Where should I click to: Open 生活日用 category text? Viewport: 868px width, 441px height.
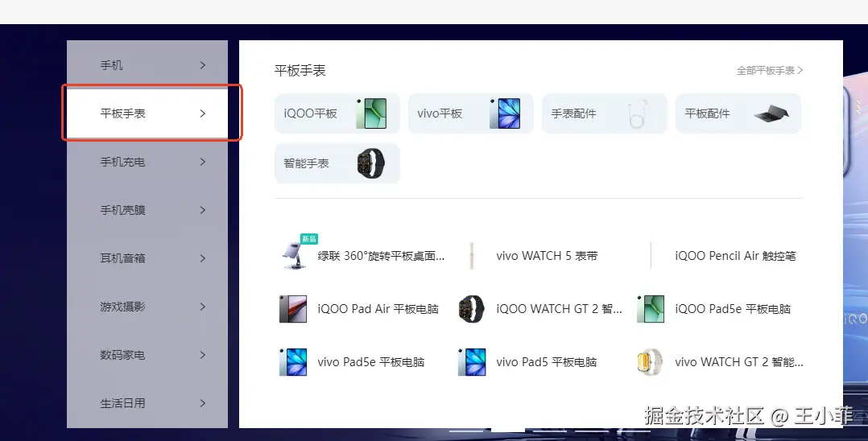point(122,403)
